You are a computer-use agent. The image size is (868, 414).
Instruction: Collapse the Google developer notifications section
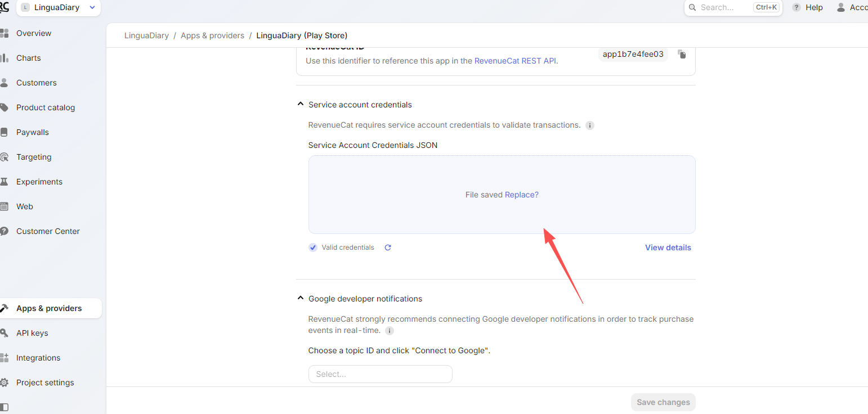[301, 299]
